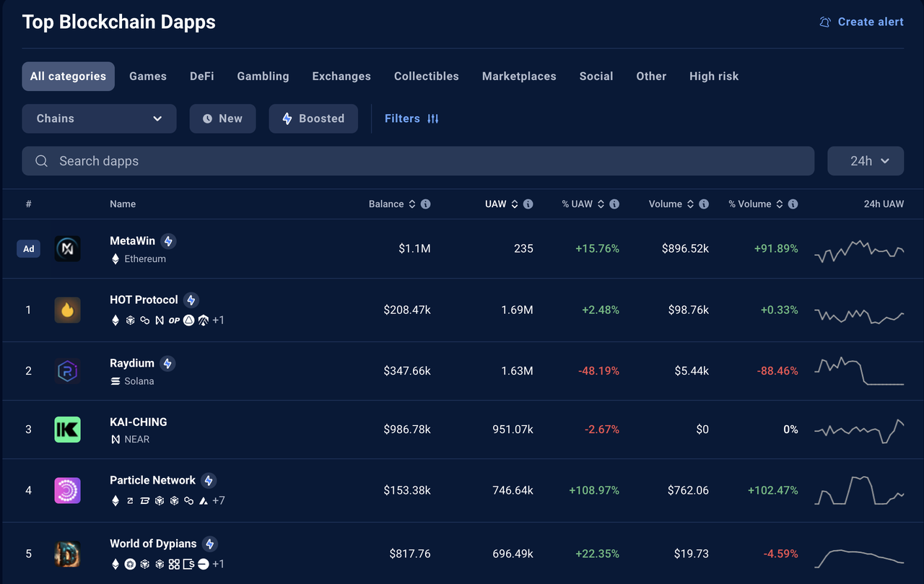Click the UAW column info icon
The width and height of the screenshot is (924, 584).
(528, 204)
